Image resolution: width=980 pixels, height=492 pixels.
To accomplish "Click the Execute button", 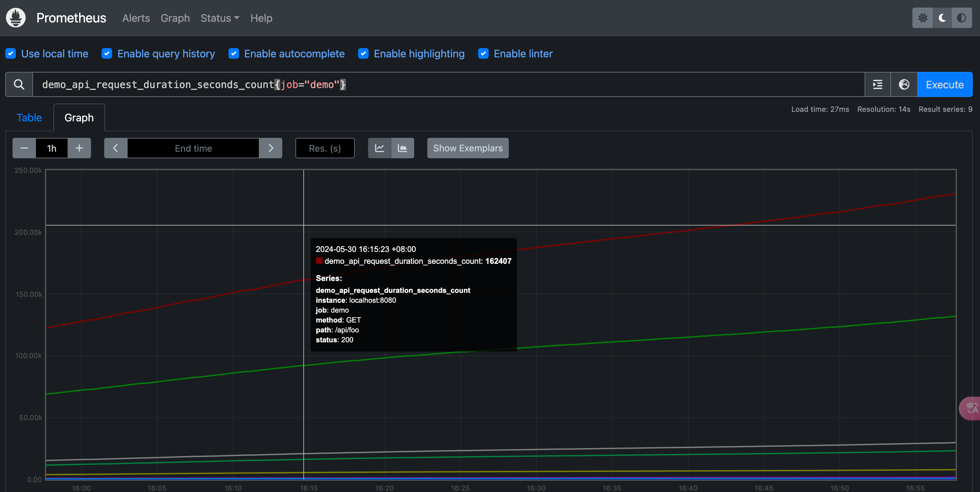I will click(x=945, y=84).
